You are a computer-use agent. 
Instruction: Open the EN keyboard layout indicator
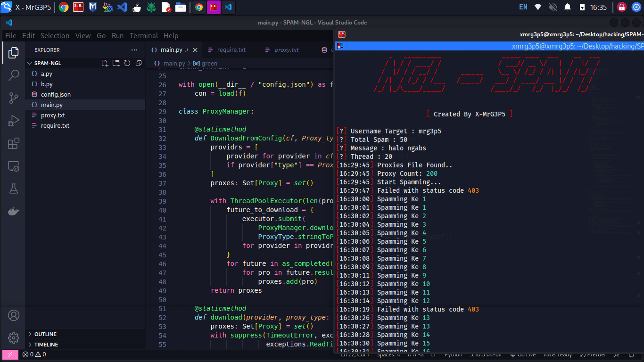[x=523, y=7]
